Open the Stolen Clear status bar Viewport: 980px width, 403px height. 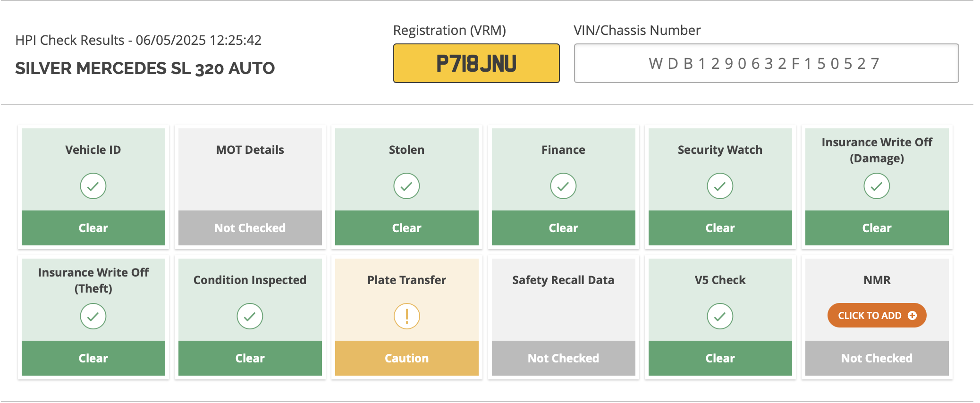[x=407, y=228]
